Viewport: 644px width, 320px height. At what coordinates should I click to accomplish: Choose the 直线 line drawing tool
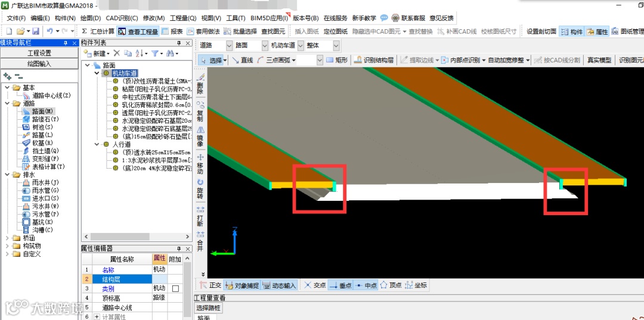pyautogui.click(x=243, y=60)
